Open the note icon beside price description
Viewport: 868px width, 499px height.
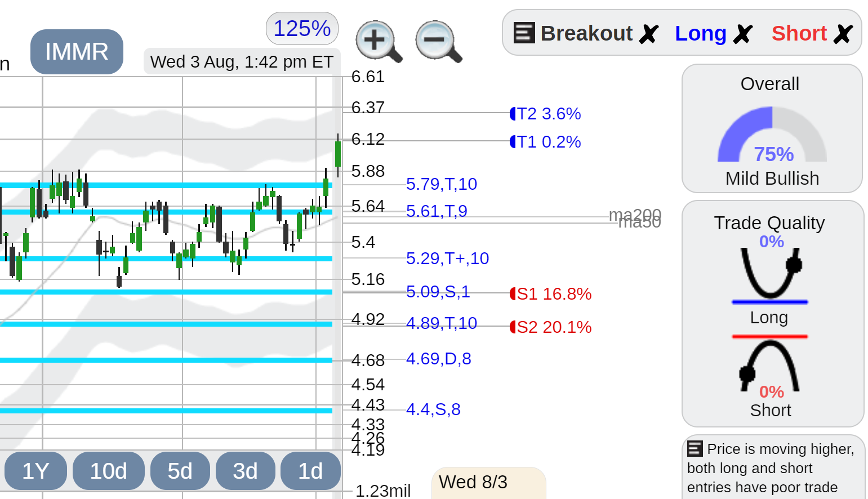tap(695, 448)
